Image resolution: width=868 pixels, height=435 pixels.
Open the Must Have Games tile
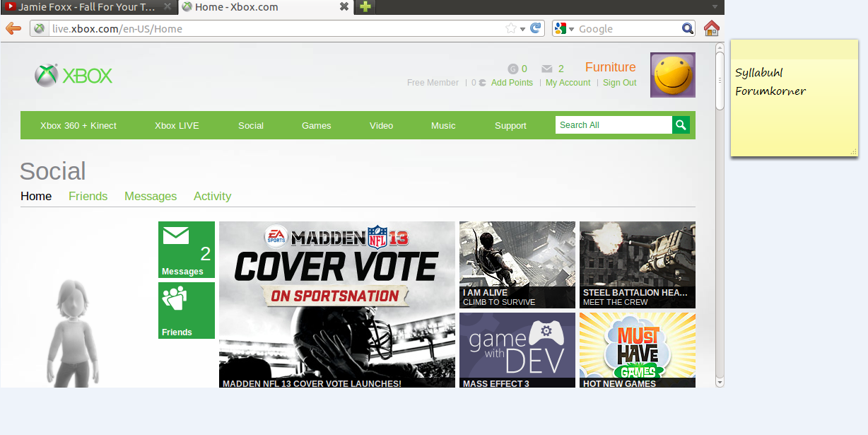pos(638,350)
